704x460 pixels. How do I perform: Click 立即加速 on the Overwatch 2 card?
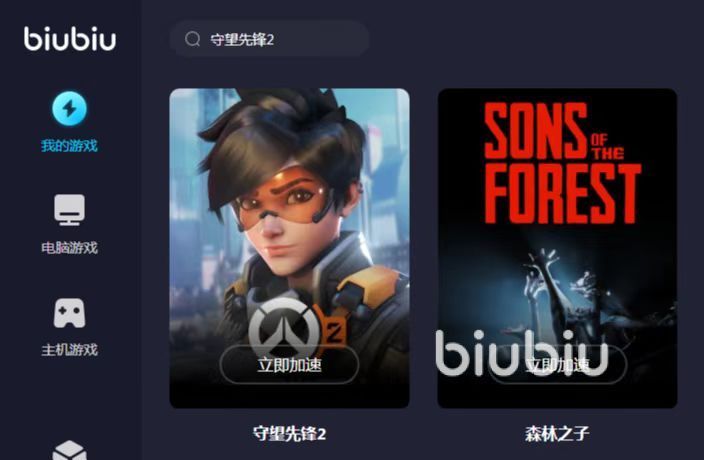click(x=289, y=364)
